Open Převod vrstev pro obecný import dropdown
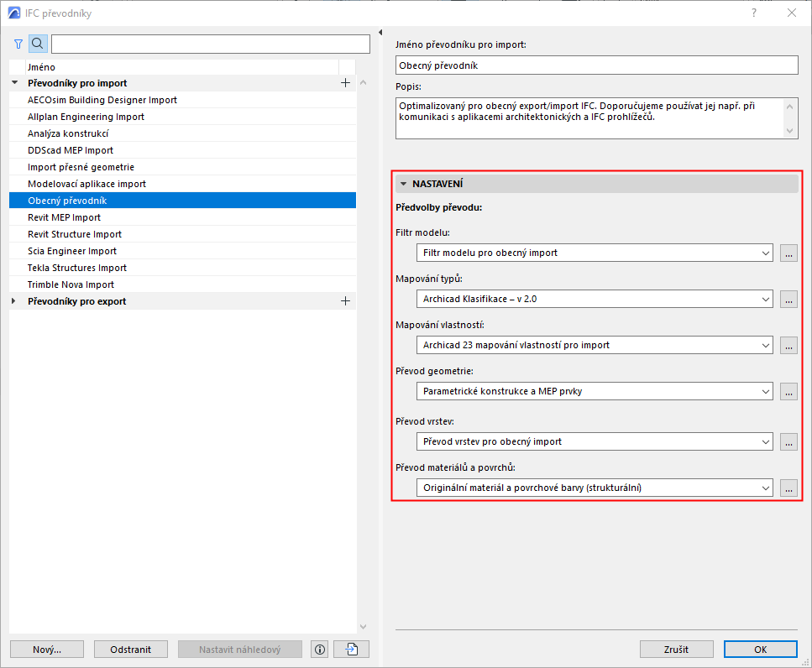This screenshot has width=812, height=668. point(595,442)
